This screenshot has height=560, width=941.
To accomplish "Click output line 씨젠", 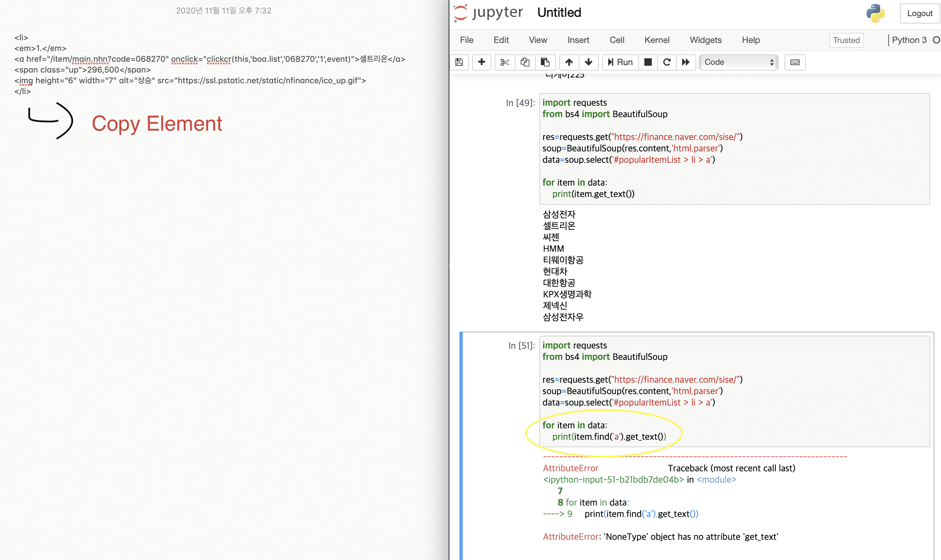I will [x=551, y=237].
